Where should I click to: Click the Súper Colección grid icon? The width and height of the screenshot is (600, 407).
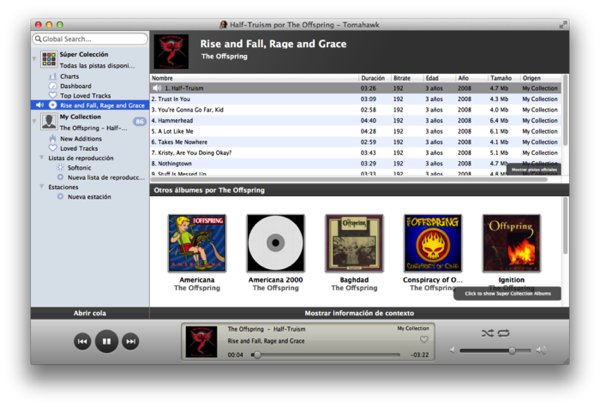49,59
